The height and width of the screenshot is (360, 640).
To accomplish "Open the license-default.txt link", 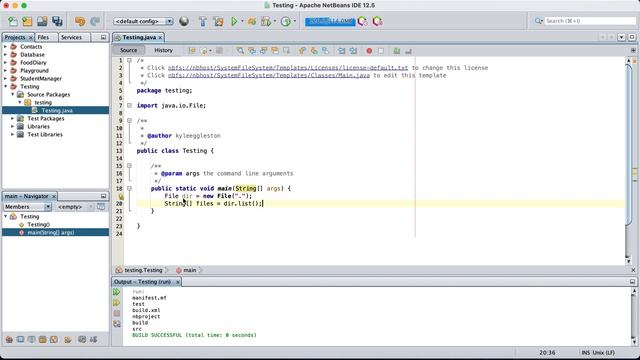I will [x=288, y=68].
